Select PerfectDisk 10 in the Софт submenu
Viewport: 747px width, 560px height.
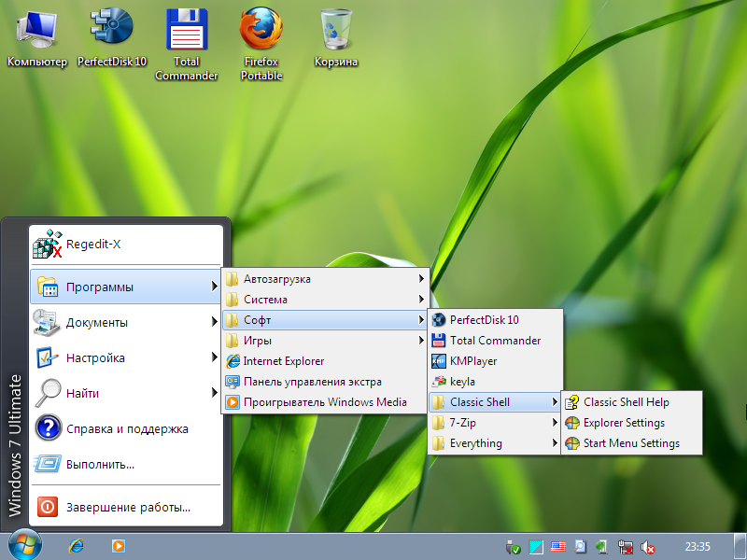(x=495, y=320)
